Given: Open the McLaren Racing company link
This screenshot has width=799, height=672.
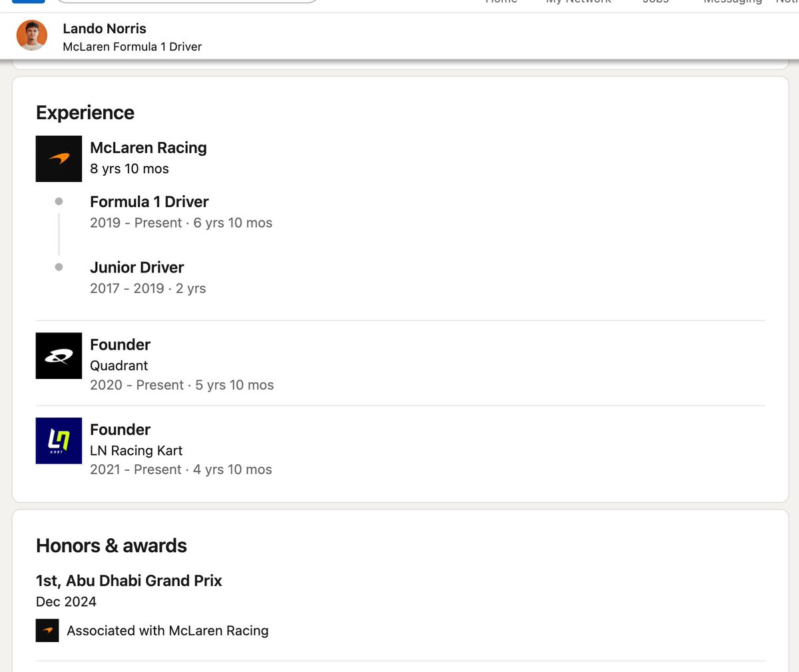Looking at the screenshot, I should pyautogui.click(x=148, y=148).
